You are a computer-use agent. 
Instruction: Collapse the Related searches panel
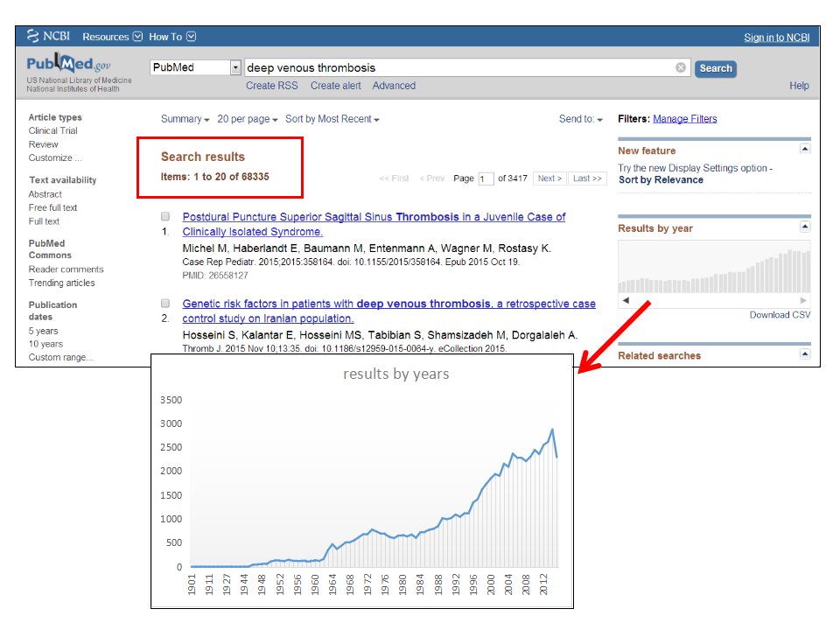coord(805,354)
